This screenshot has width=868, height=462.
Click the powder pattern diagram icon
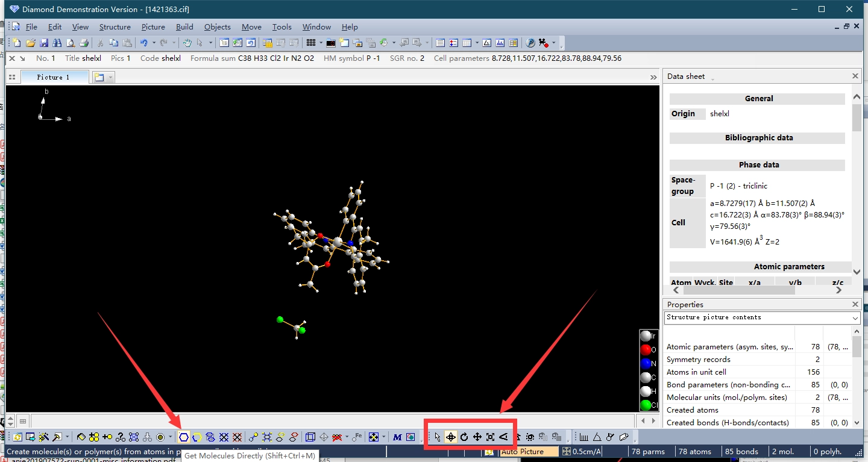point(500,43)
